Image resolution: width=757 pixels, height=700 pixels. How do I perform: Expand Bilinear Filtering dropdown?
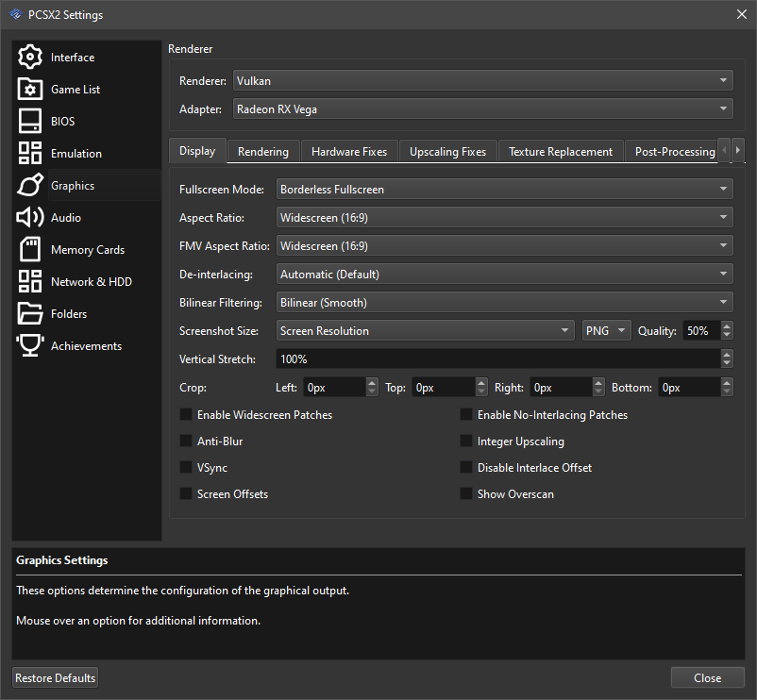tap(504, 303)
